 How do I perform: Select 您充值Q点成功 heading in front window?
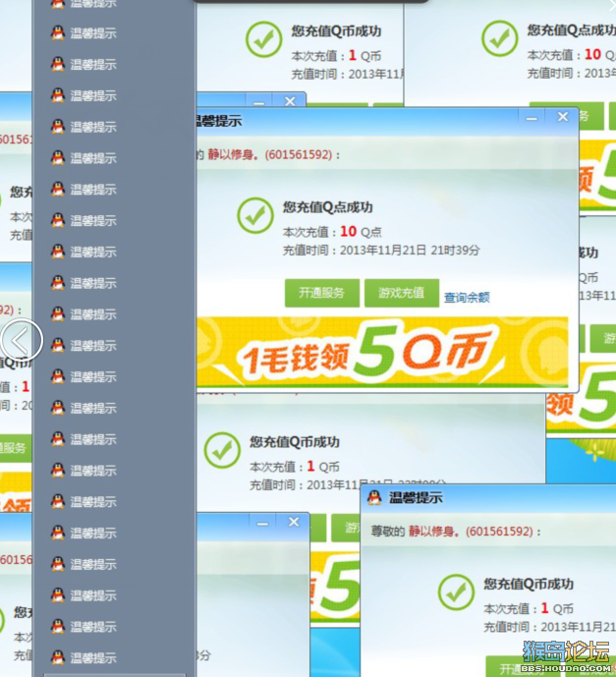(x=327, y=207)
